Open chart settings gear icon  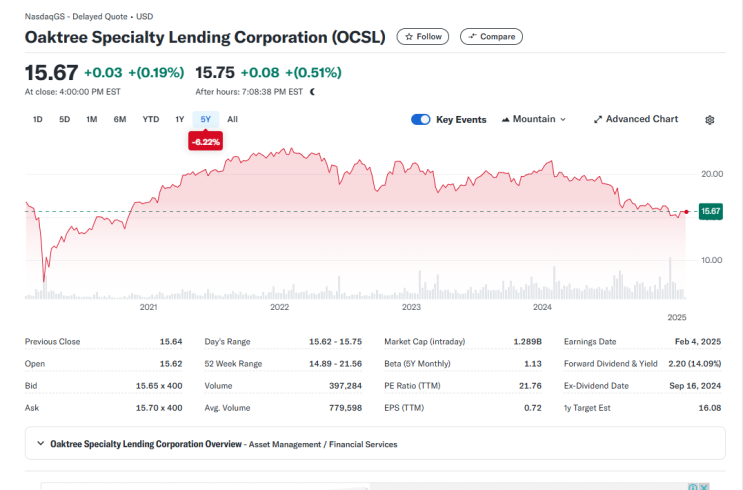coord(710,120)
